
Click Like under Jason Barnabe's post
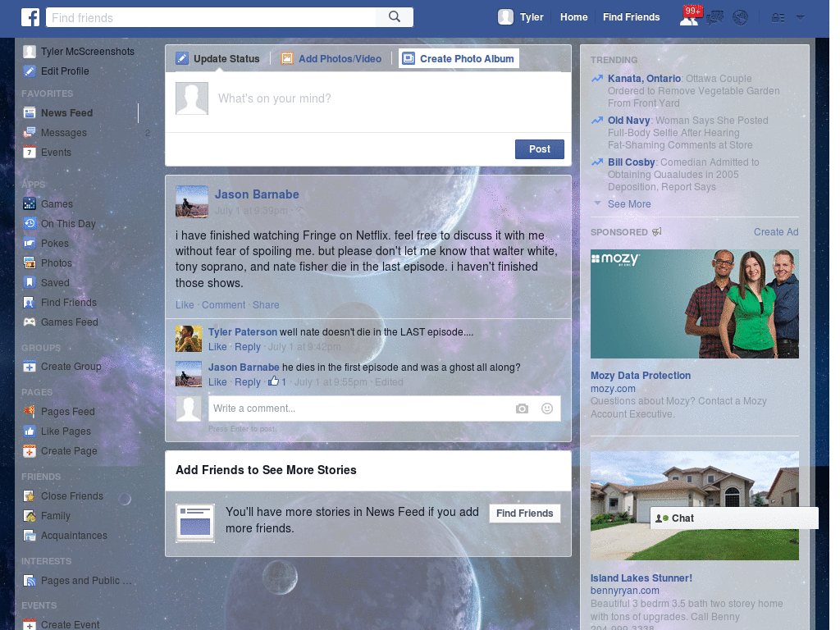click(185, 305)
